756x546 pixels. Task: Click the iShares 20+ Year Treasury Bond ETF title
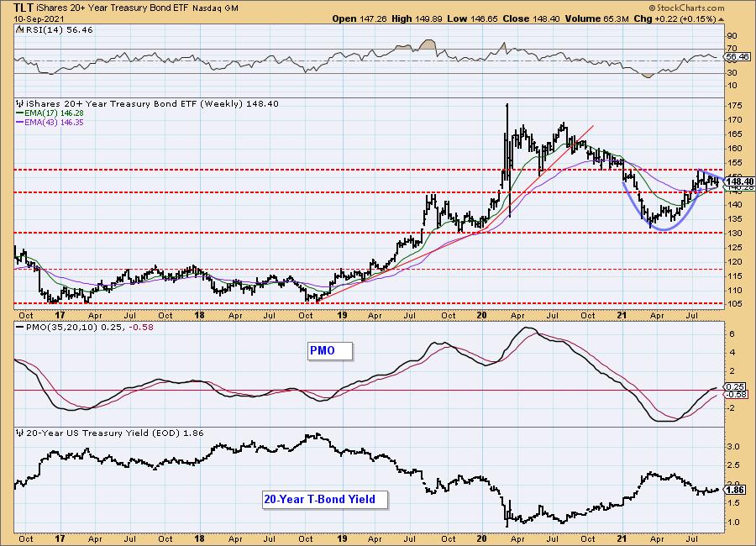pos(113,8)
